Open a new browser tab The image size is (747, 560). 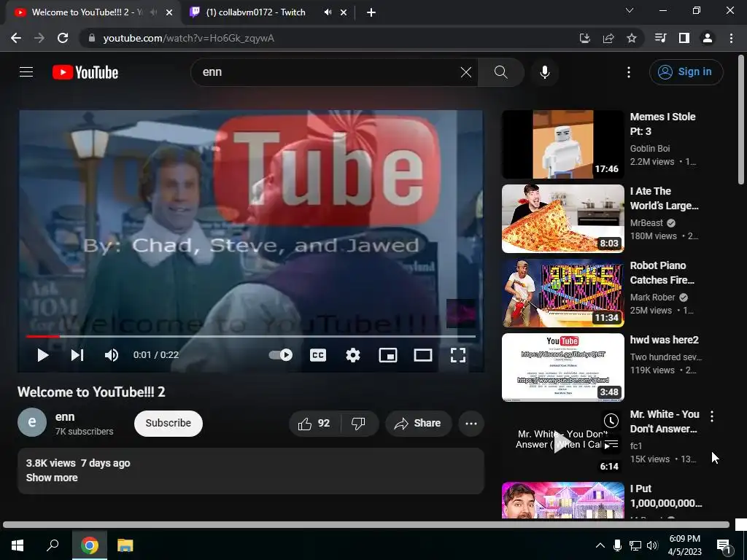pos(371,12)
